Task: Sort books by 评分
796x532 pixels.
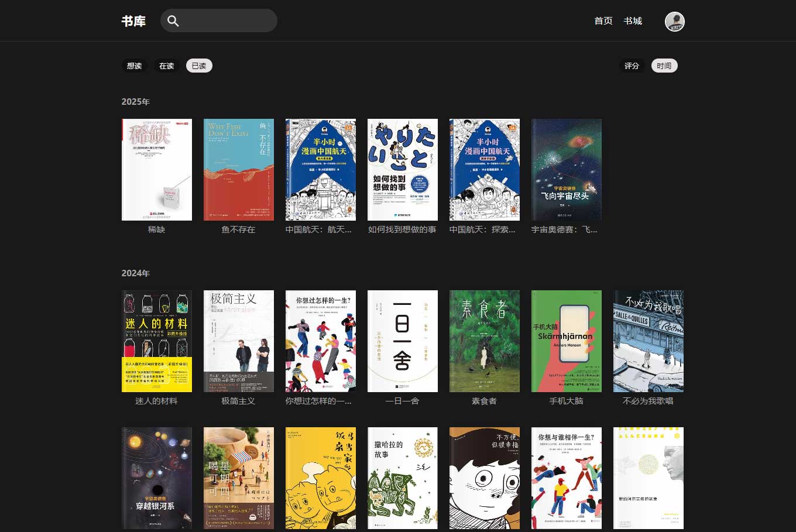Action: 632,66
